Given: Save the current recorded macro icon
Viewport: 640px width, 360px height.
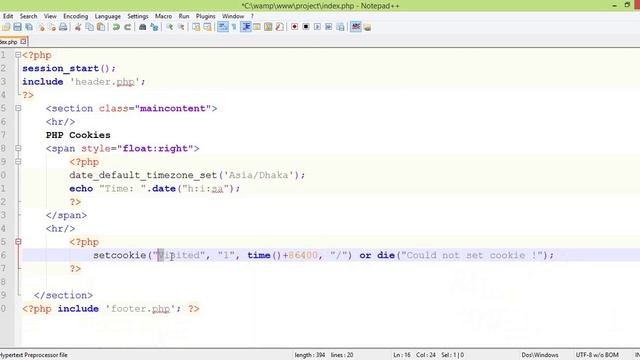Looking at the screenshot, I should click(340, 27).
